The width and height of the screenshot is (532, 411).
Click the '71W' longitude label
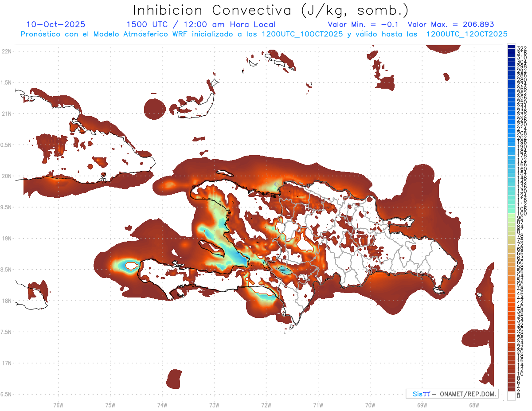pos(318,405)
